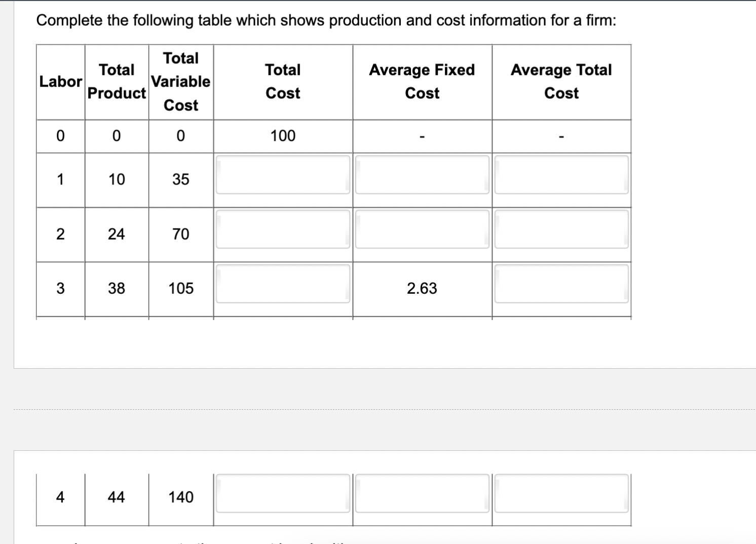
Task: Select the cell containing 100
Action: (x=283, y=136)
